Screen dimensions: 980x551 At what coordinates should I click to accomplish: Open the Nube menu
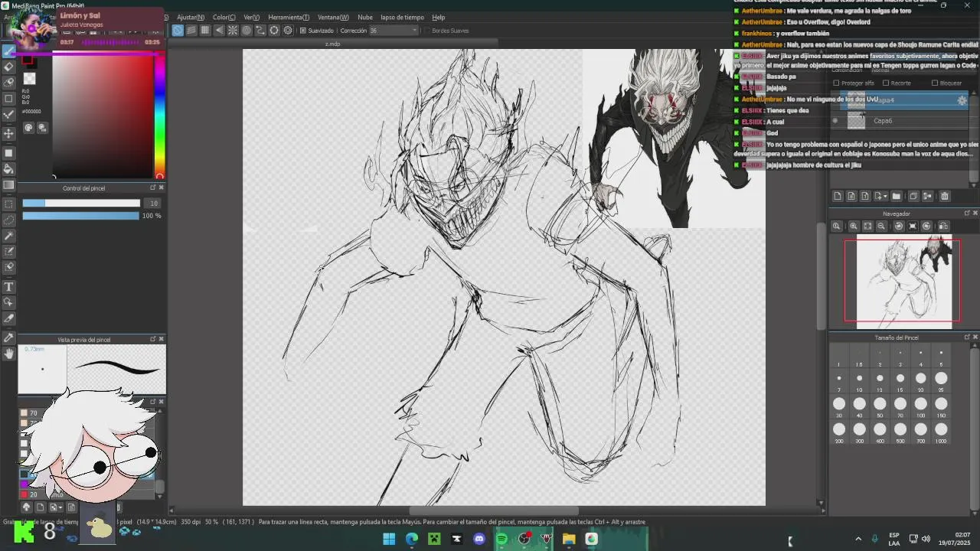pos(365,17)
